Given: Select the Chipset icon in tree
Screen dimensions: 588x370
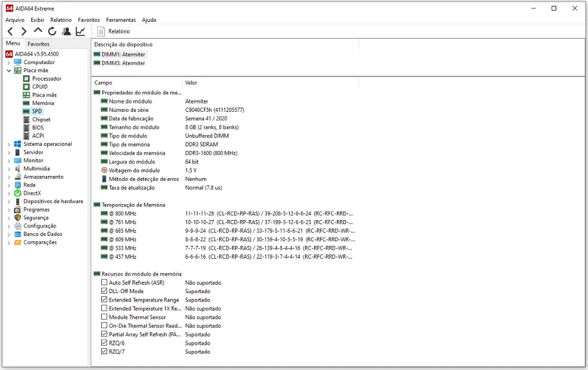Looking at the screenshot, I should pos(26,120).
